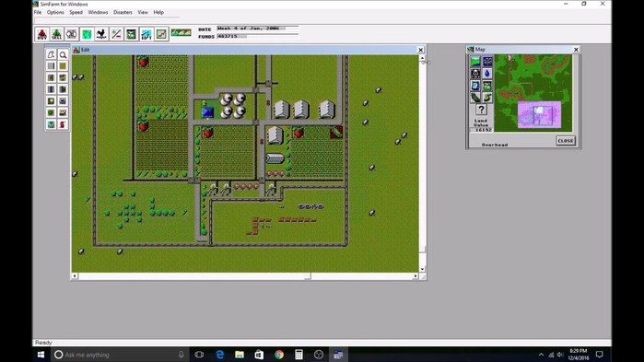Image resolution: width=644 pixels, height=362 pixels.
Task: Click the green Sell toolbar icon
Action: pyautogui.click(x=57, y=34)
